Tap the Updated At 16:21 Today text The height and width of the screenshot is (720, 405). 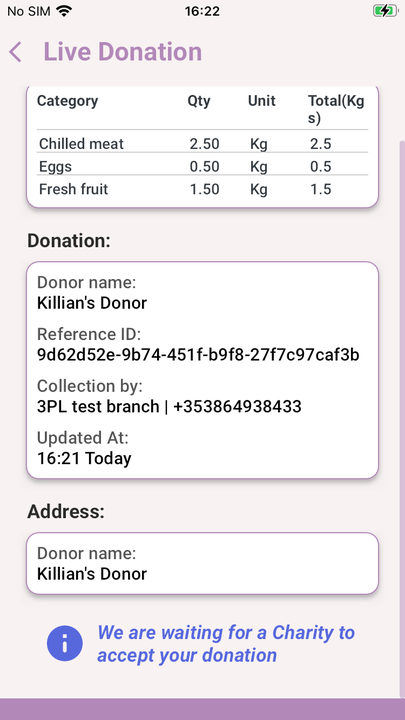(x=84, y=458)
